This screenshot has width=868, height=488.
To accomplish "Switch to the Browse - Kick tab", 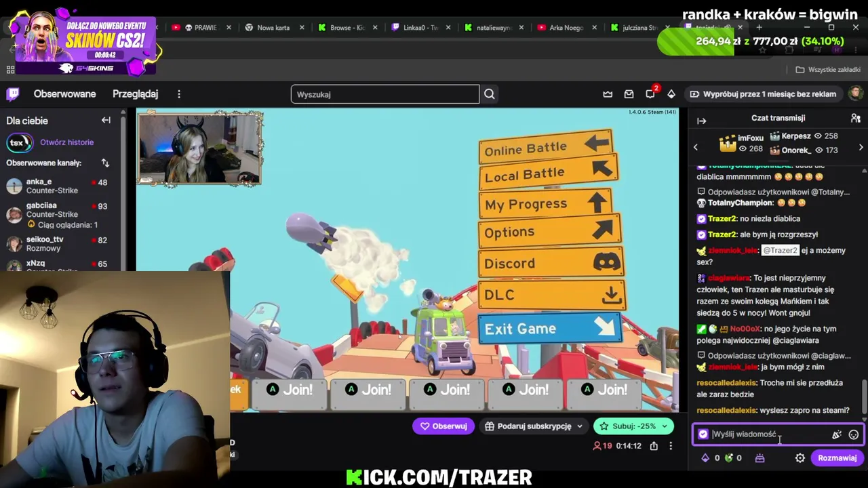I will pos(347,28).
